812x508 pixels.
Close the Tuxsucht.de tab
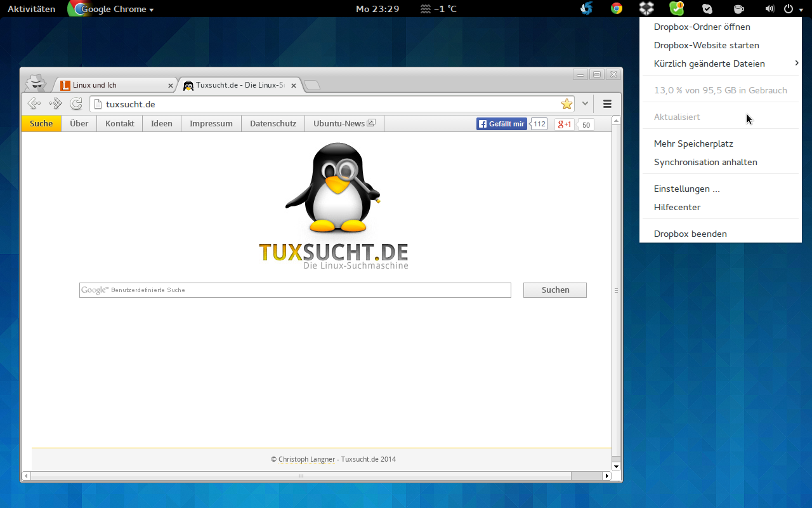coord(293,85)
